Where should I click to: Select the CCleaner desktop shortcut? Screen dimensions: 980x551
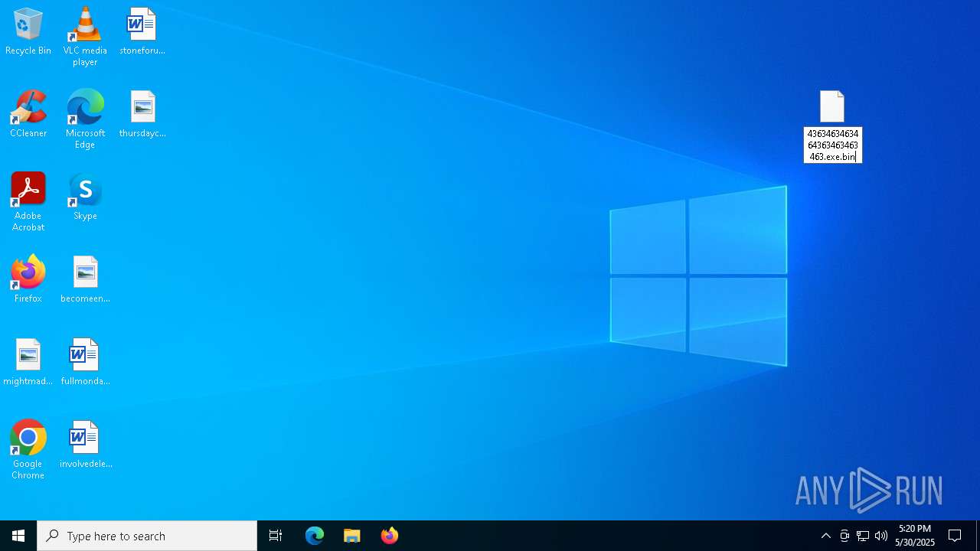pos(28,113)
